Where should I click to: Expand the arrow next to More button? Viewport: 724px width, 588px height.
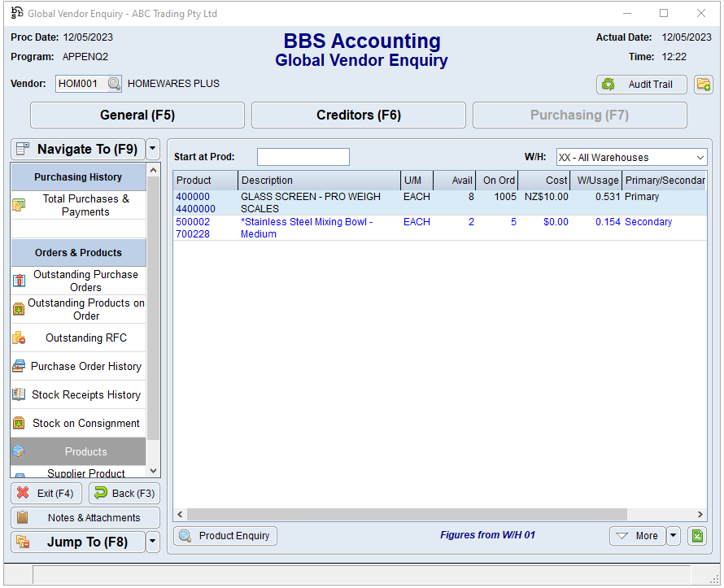point(673,536)
